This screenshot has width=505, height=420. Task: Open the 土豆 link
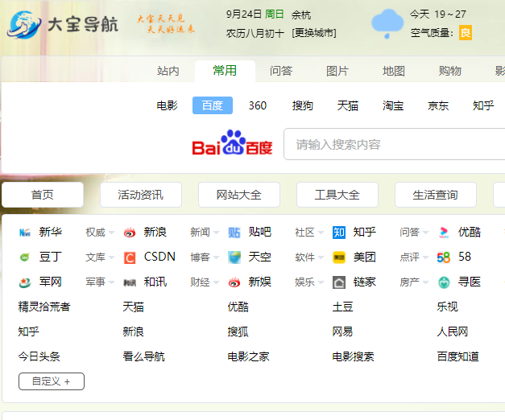click(x=342, y=307)
